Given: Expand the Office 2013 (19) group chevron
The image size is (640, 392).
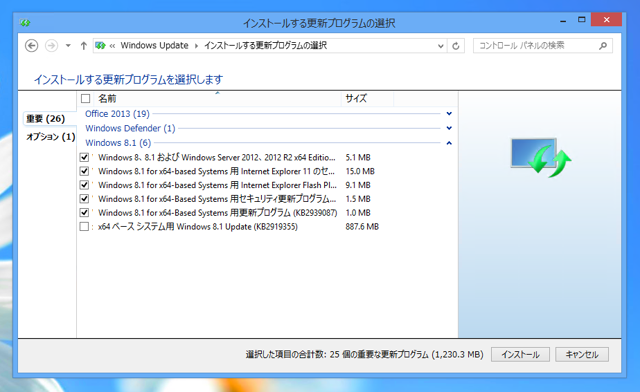Looking at the screenshot, I should 449,114.
